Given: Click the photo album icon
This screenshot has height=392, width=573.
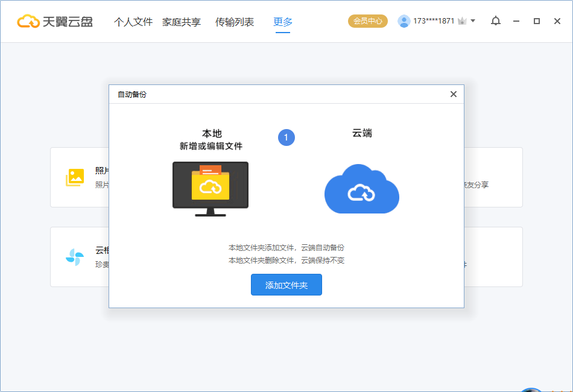Looking at the screenshot, I should point(75,177).
